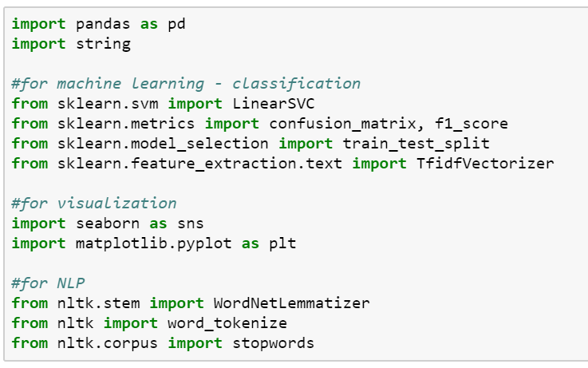Viewport: 588px width, 368px height.
Task: Click the confusion_matrix import name
Action: 337,123
